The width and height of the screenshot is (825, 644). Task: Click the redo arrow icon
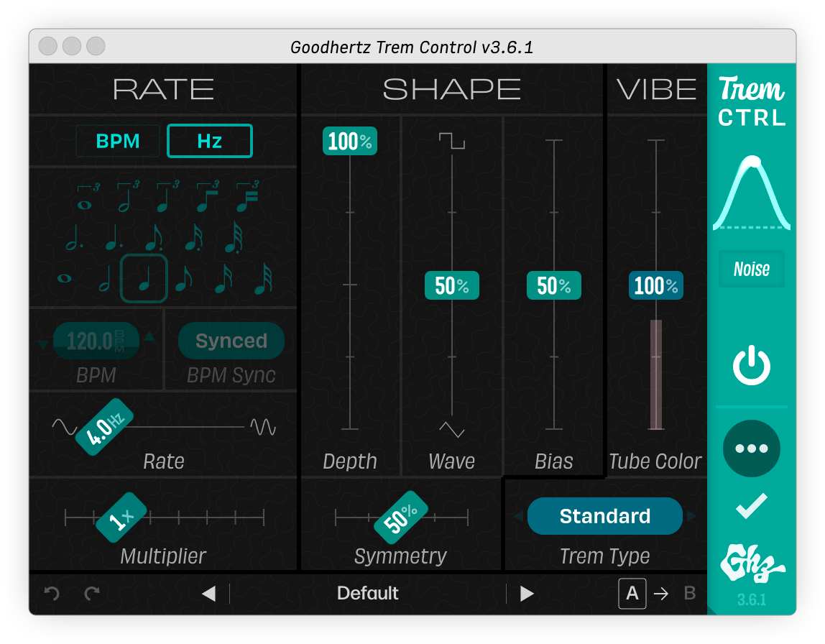point(92,594)
